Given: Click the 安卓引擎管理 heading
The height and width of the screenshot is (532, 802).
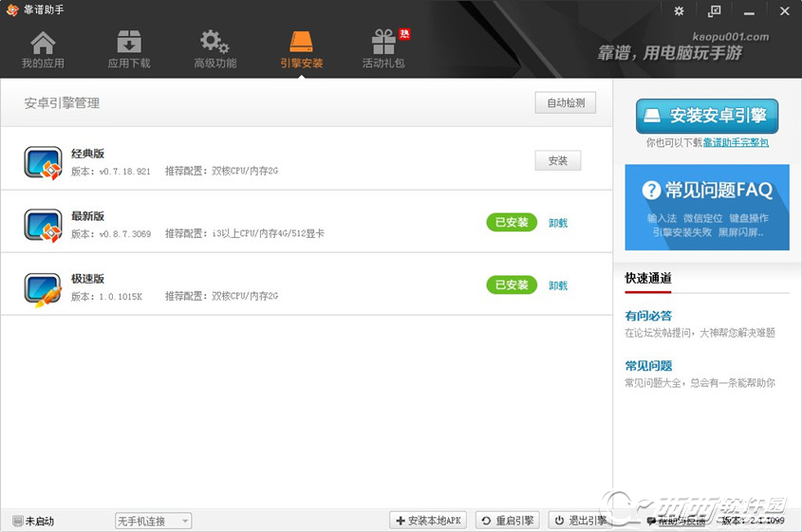Looking at the screenshot, I should pyautogui.click(x=62, y=103).
